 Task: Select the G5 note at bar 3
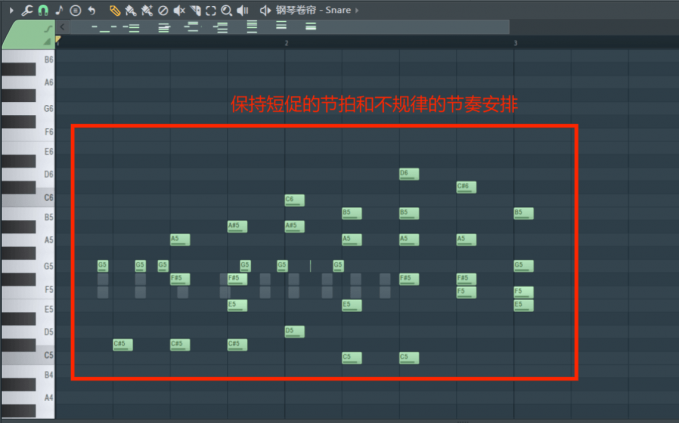524,266
